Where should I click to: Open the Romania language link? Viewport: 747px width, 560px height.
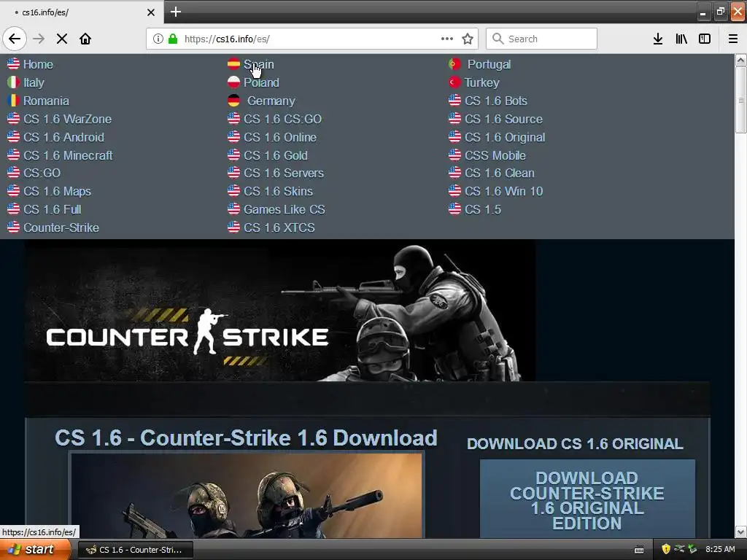pyautogui.click(x=46, y=101)
